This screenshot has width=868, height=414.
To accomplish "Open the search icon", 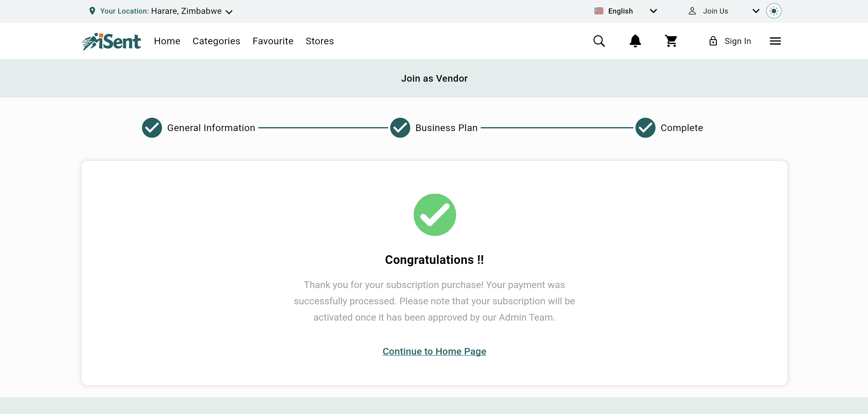I will pos(599,41).
